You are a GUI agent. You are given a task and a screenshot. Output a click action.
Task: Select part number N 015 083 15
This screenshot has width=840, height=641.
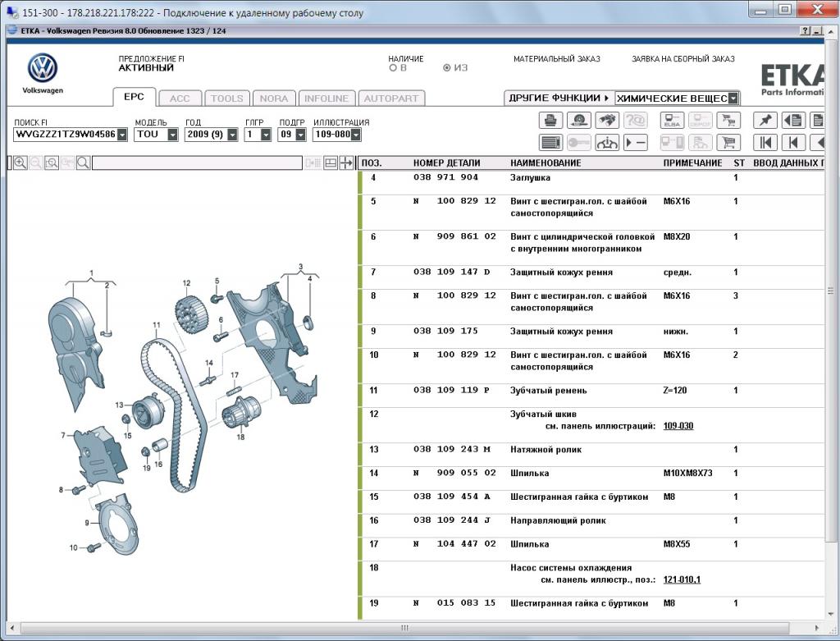click(x=454, y=603)
